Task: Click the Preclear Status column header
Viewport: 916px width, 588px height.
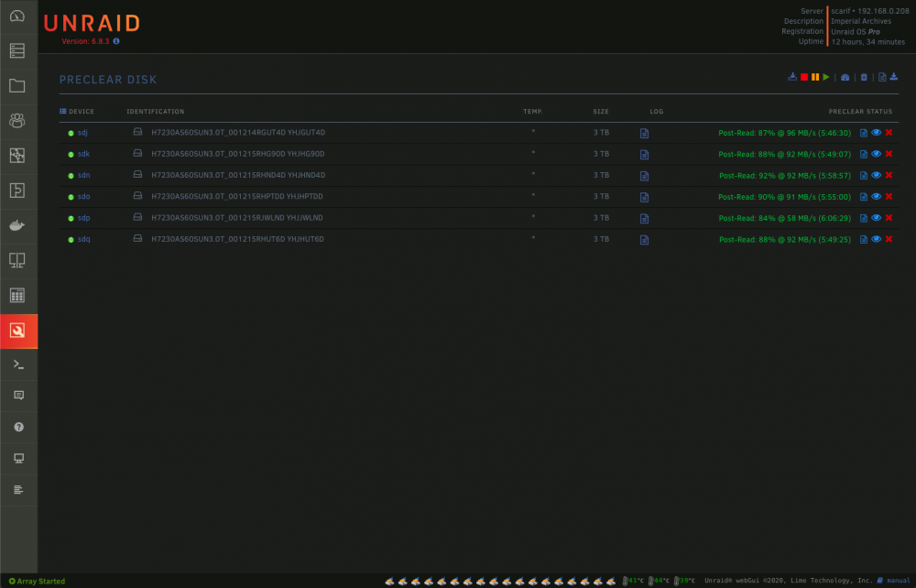Action: tap(860, 112)
